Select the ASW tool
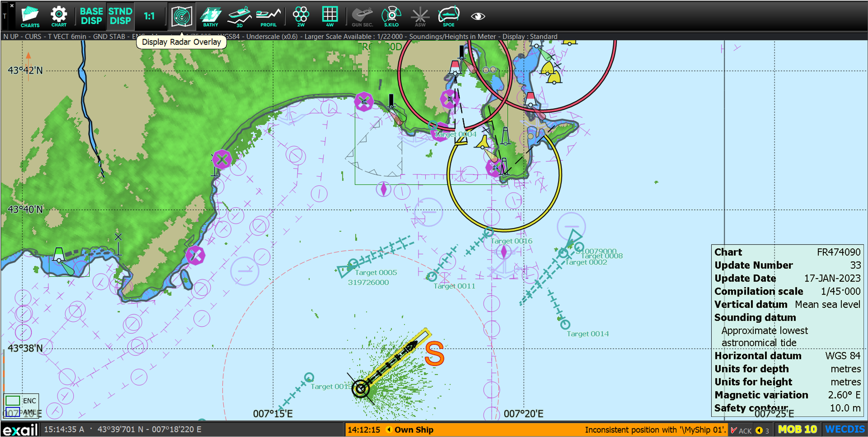The width and height of the screenshot is (868, 437). (420, 16)
